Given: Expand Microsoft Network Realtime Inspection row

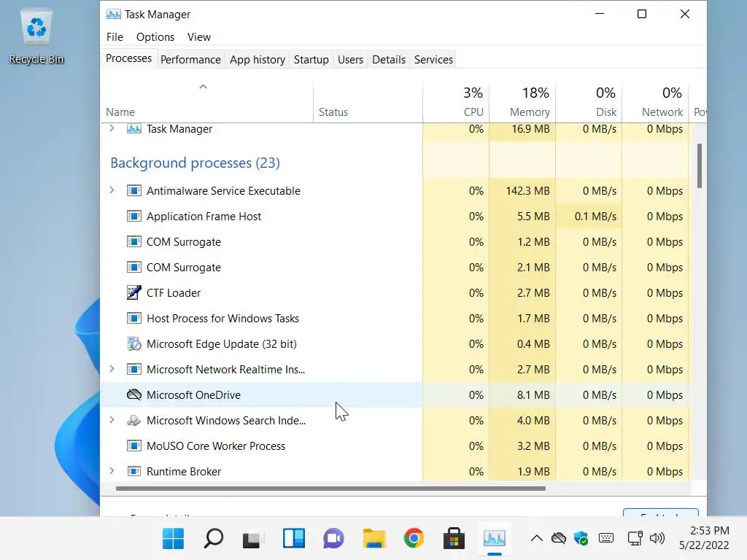Looking at the screenshot, I should tap(112, 368).
